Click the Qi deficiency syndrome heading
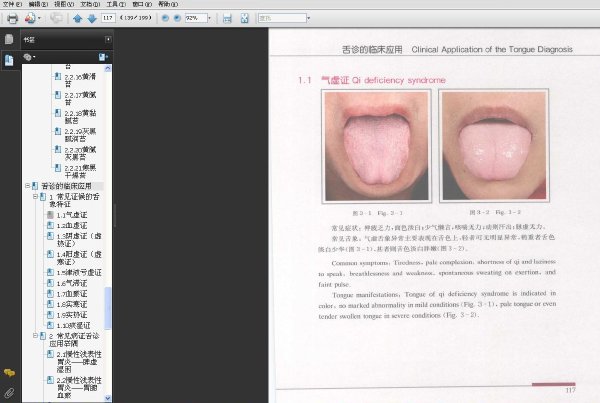The width and height of the screenshot is (600, 403). coord(383,80)
